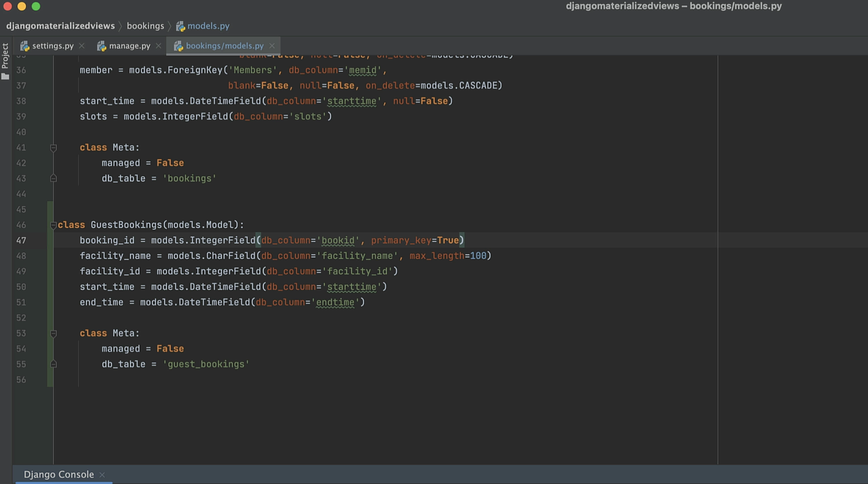This screenshot has width=868, height=484.
Task: Switch to the manage.py tab
Action: coord(130,46)
